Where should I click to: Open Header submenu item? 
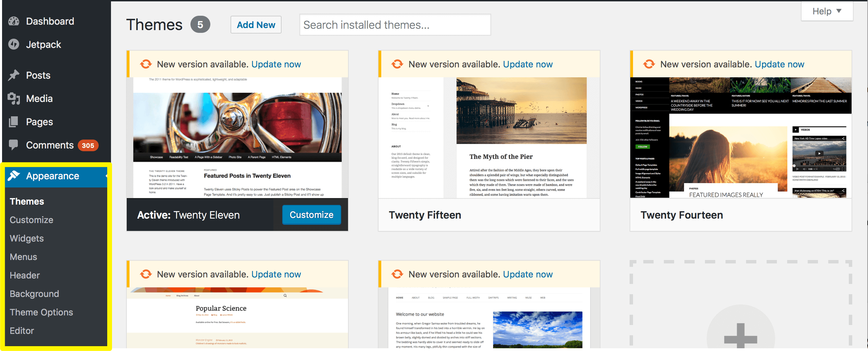pos(25,275)
